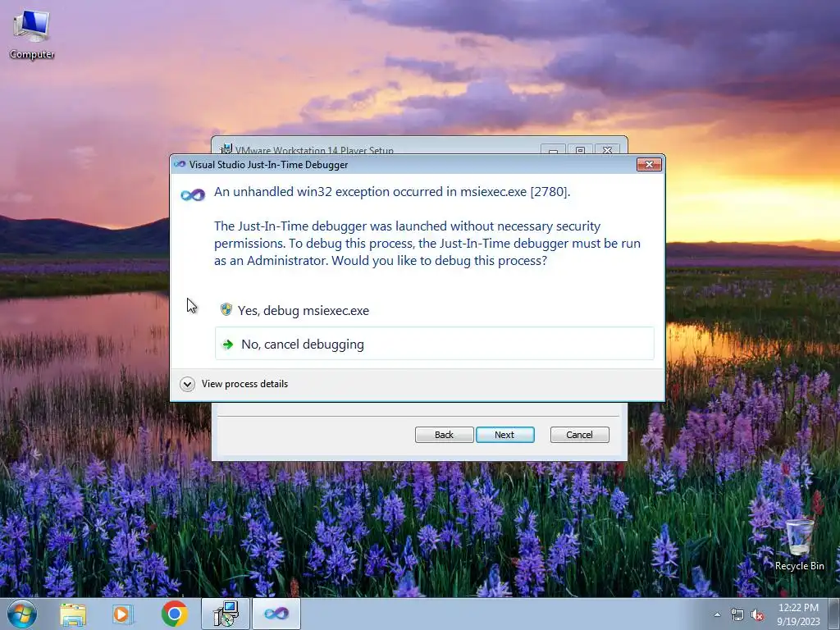The image size is (840, 630).
Task: Open the network status tray icon
Action: tap(737, 614)
